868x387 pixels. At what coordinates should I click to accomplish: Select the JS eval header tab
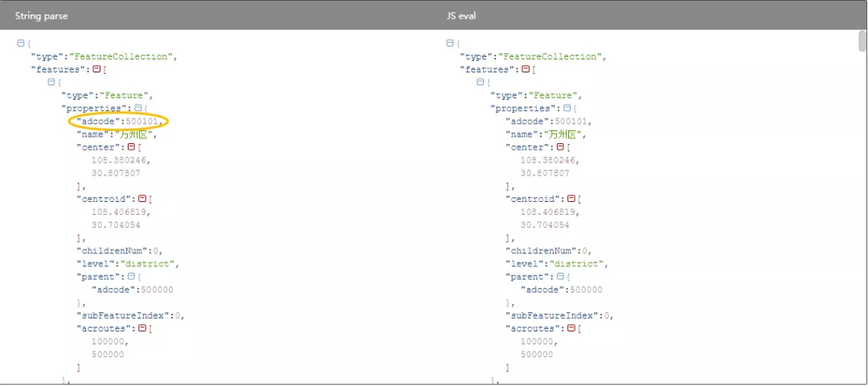pos(461,16)
